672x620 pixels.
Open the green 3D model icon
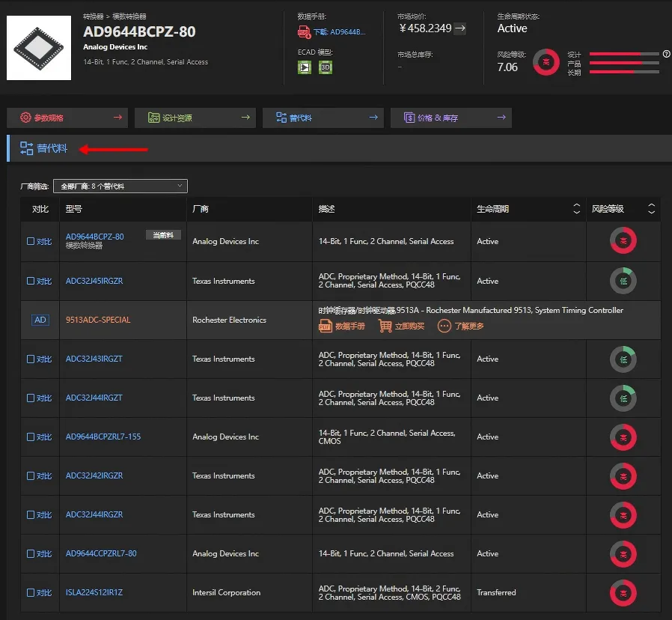click(x=326, y=67)
